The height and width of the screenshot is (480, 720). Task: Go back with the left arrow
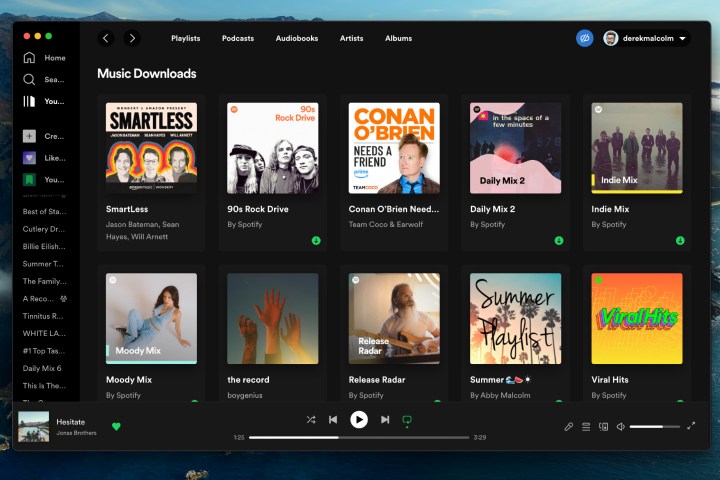[x=106, y=38]
